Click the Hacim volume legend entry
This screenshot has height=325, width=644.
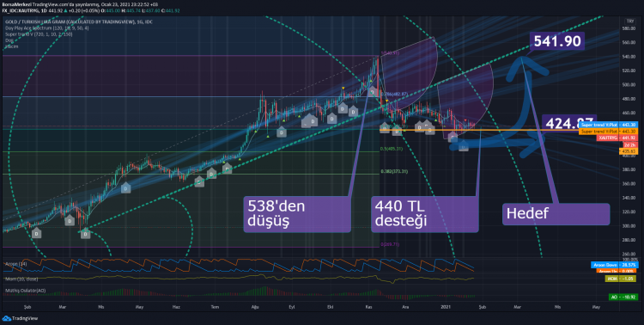coord(11,46)
